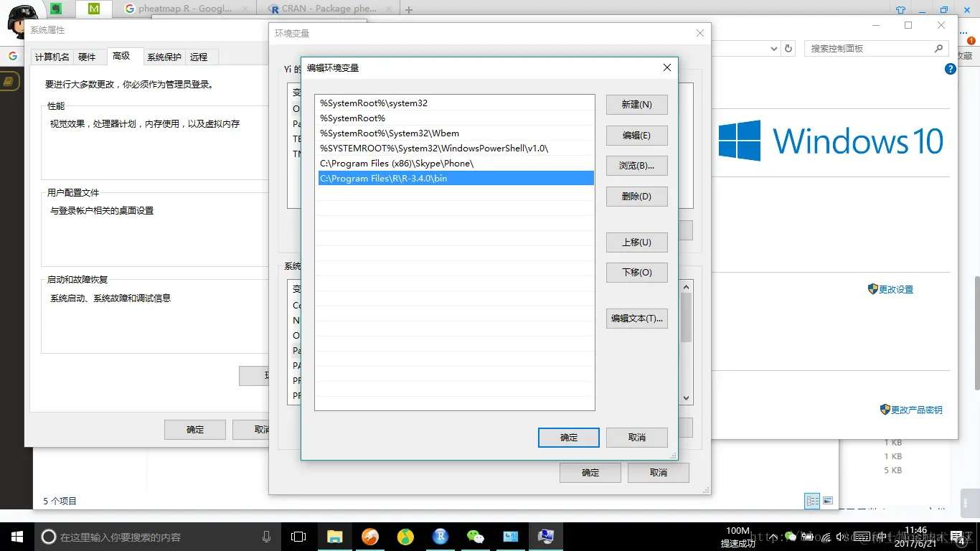Confirm 编辑环境变量 dialog with 确定
This screenshot has width=980, height=551.
click(569, 438)
